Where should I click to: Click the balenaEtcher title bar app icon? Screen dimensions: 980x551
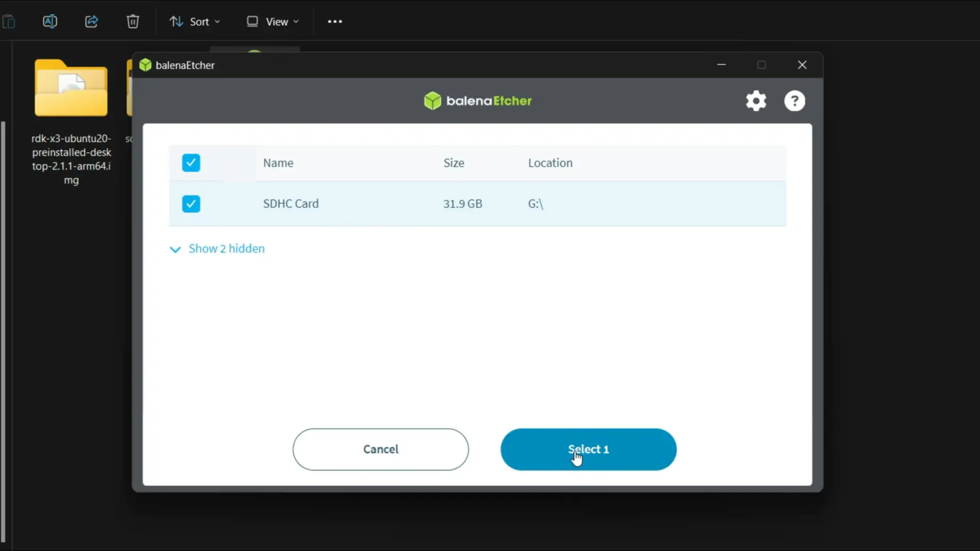tap(145, 65)
